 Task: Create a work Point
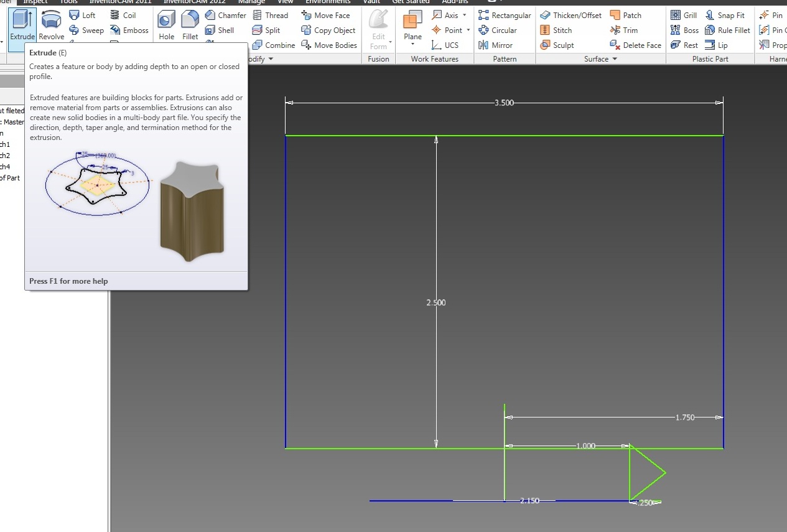click(x=447, y=30)
